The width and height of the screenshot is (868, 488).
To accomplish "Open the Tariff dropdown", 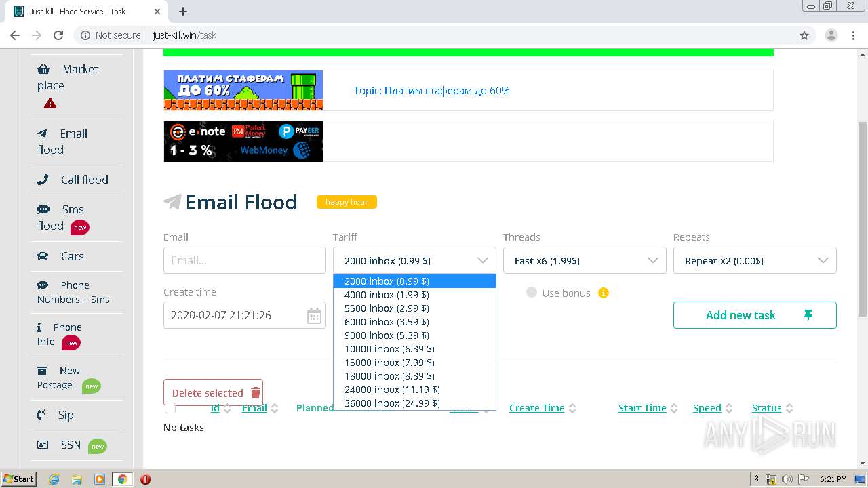I will [x=414, y=260].
